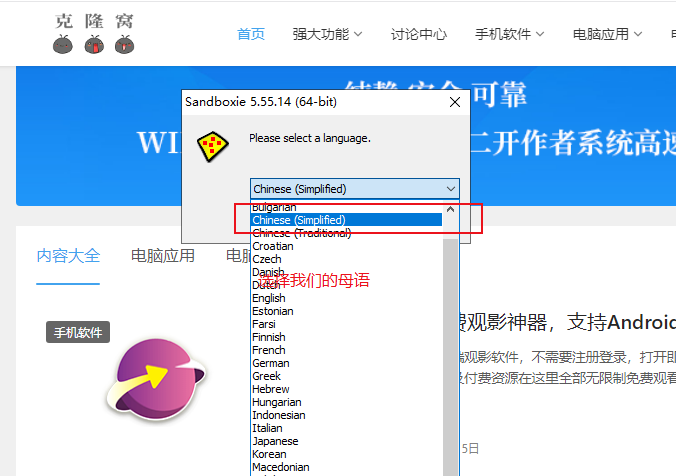
Task: Open 讨论中心 on the website navigation
Action: point(419,34)
